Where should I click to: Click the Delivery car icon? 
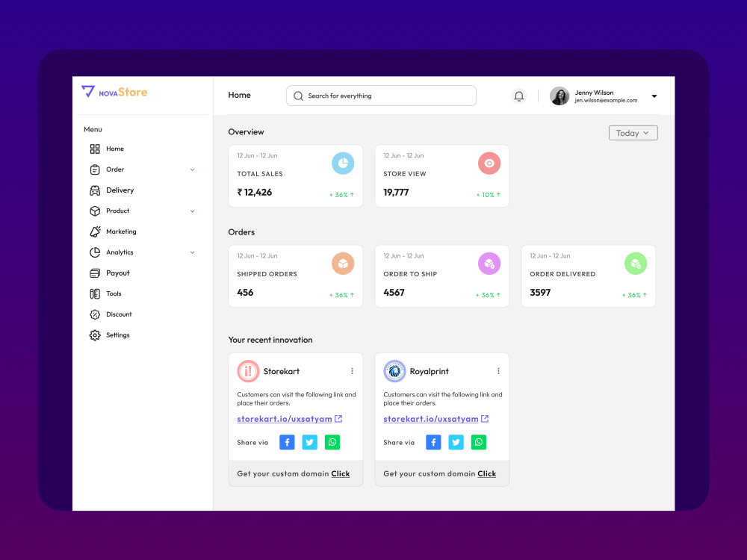pos(95,190)
